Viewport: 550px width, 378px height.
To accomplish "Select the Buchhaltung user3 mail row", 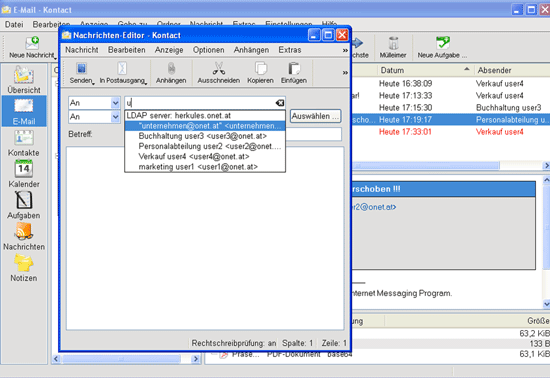I will coord(450,108).
